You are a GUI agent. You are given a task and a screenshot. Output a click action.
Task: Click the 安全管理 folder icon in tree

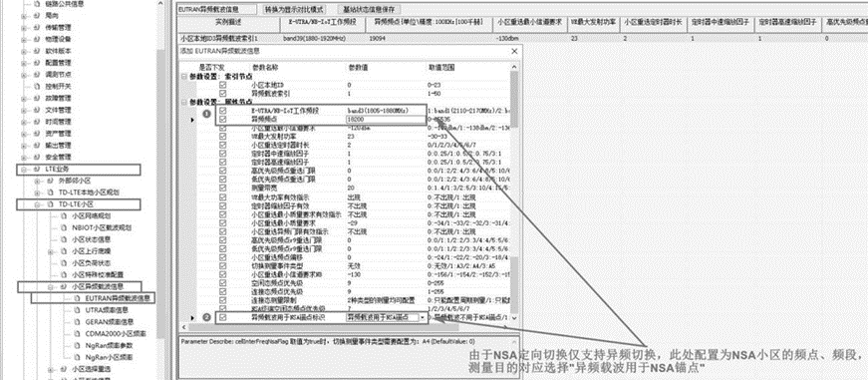36,157
